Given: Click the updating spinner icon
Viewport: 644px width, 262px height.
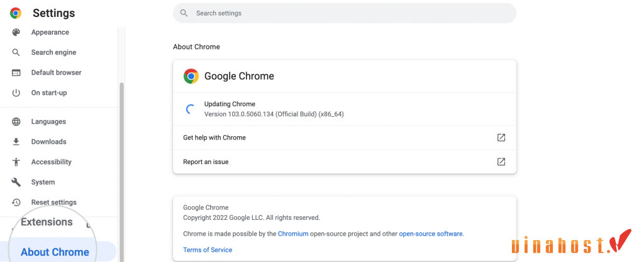Looking at the screenshot, I should click(190, 109).
